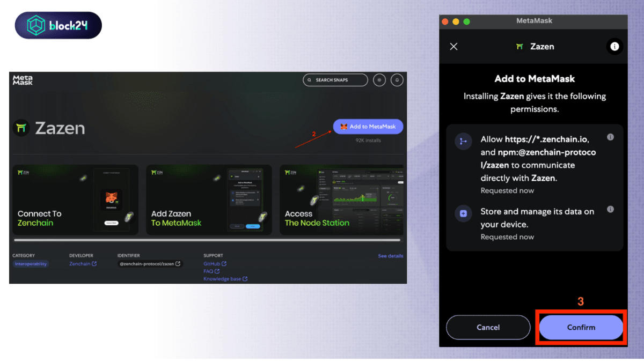Image resolution: width=644 pixels, height=362 pixels.
Task: Click the info icon beside the zenchain.io permission
Action: pos(610,137)
